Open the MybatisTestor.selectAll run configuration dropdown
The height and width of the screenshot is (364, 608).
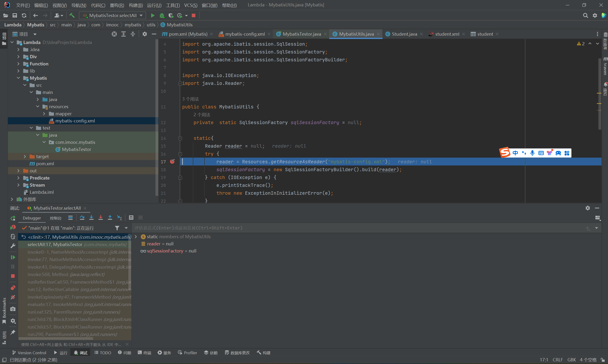click(x=113, y=15)
